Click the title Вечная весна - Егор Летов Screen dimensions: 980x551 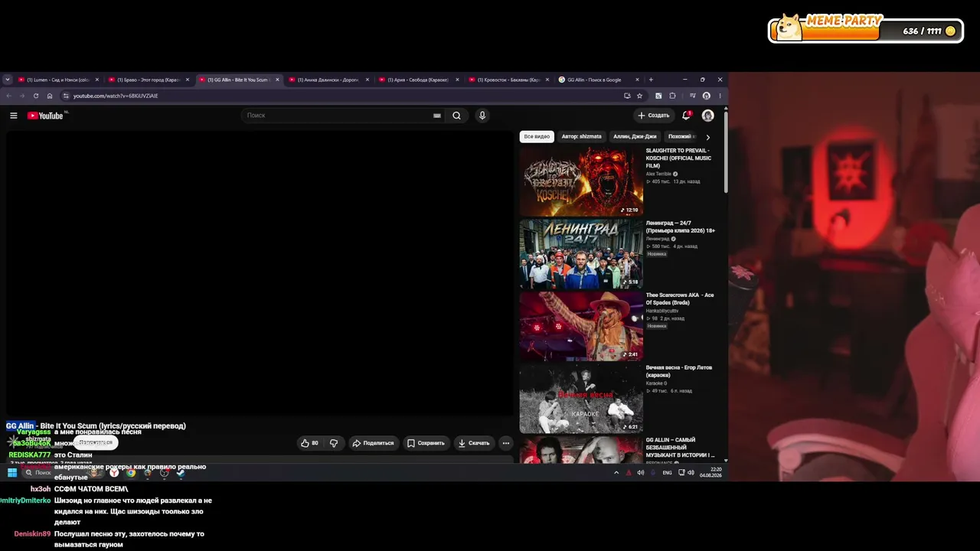click(679, 371)
